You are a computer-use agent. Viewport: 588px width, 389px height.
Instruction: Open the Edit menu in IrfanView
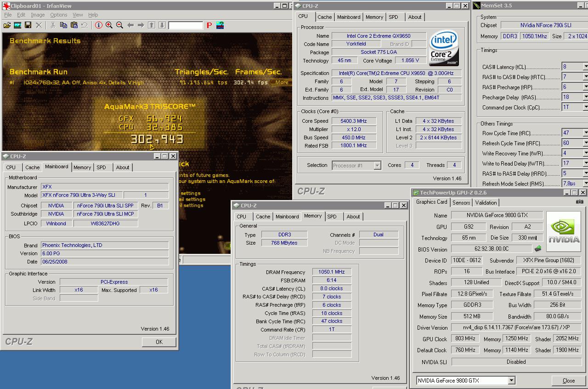21,15
